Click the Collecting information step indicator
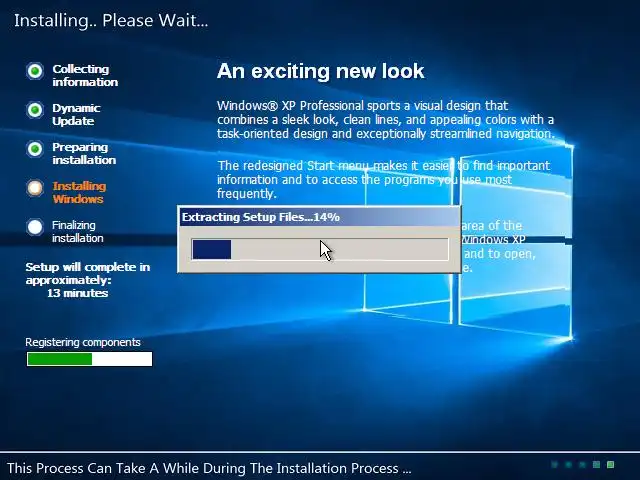The width and height of the screenshot is (640, 480). pyautogui.click(x=35, y=71)
